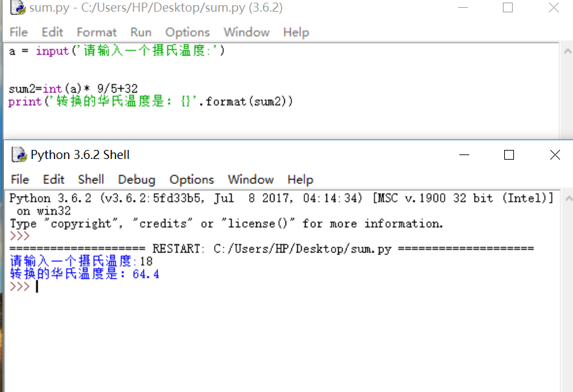Open File menu in sum.py editor
Image resolution: width=573 pixels, height=392 pixels.
tap(19, 32)
